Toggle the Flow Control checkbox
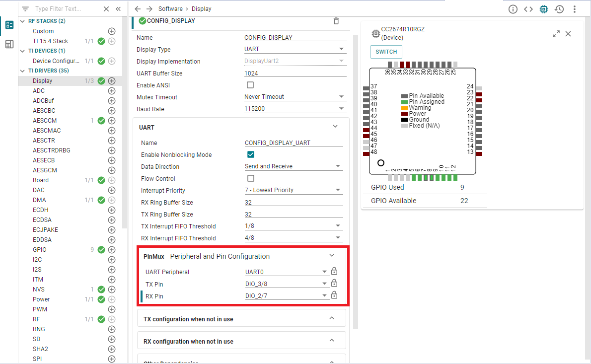591x364 pixels. 251,179
